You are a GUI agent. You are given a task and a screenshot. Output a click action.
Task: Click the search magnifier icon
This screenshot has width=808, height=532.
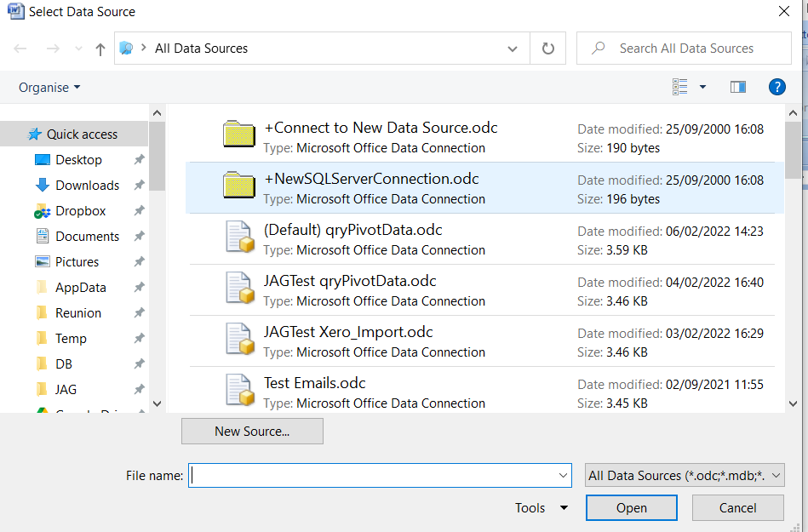pos(598,49)
